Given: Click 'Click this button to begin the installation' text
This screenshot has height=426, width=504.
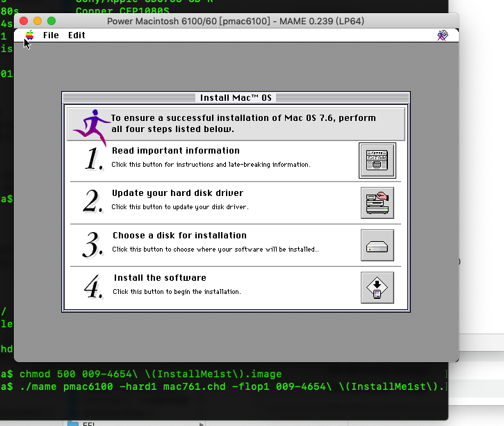Looking at the screenshot, I should coord(177,292).
